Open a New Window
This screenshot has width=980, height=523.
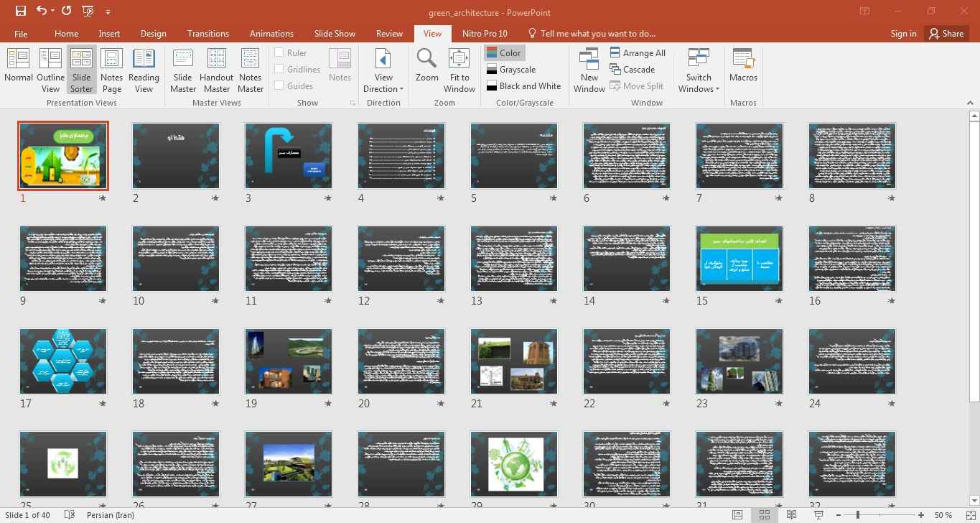click(x=589, y=69)
